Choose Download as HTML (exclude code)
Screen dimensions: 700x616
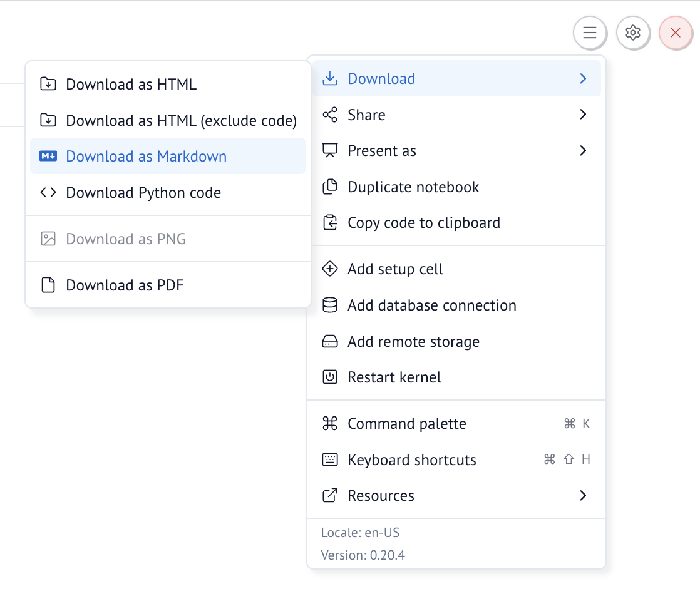[x=181, y=120]
